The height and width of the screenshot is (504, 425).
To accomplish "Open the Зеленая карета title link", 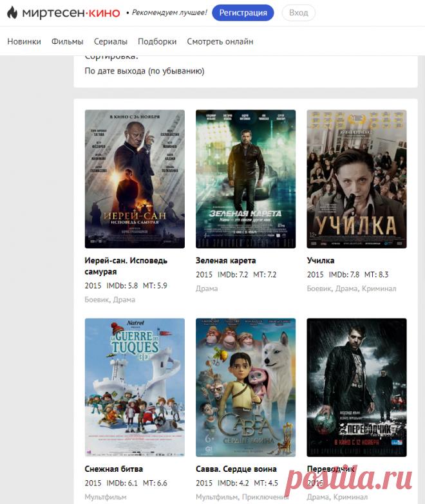I will tap(225, 261).
